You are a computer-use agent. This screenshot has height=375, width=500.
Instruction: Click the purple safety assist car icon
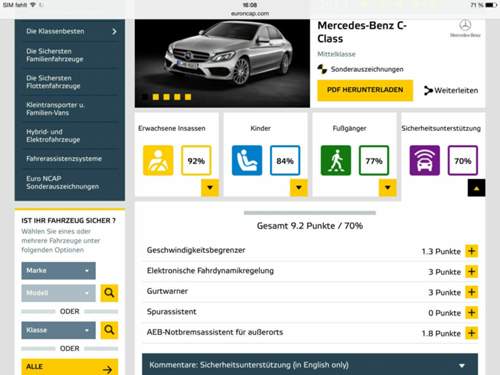click(425, 160)
